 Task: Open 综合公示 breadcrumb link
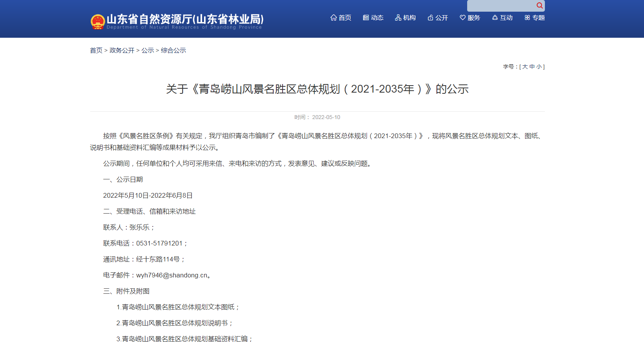pos(173,50)
